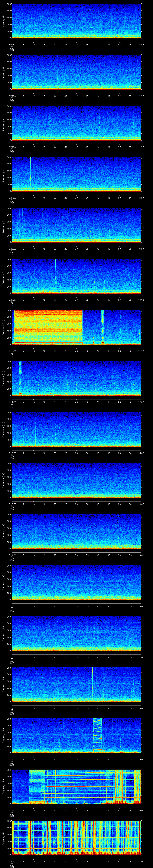Select the spectrogram panel starting at 6:15:00
The height and width of the screenshot is (868, 153).
coord(77,582)
